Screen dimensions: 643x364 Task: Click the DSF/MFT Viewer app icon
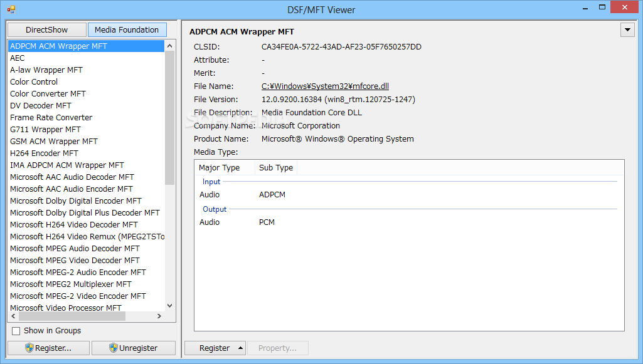point(11,9)
